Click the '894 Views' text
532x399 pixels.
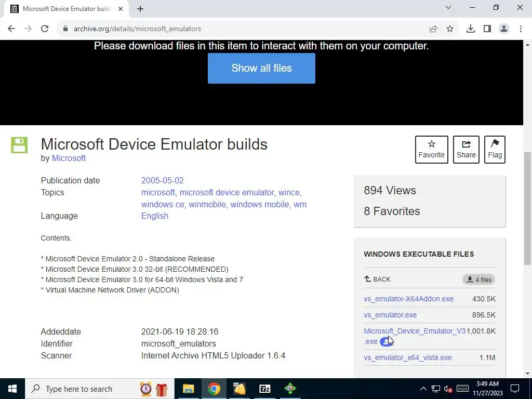click(x=390, y=191)
